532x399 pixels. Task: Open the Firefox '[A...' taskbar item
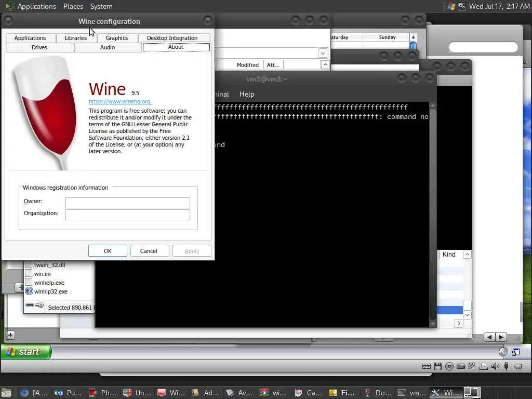coord(34,393)
